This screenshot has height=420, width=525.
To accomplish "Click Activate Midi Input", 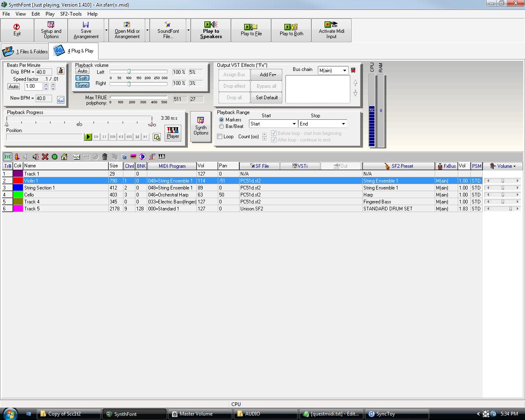I will pos(331,30).
